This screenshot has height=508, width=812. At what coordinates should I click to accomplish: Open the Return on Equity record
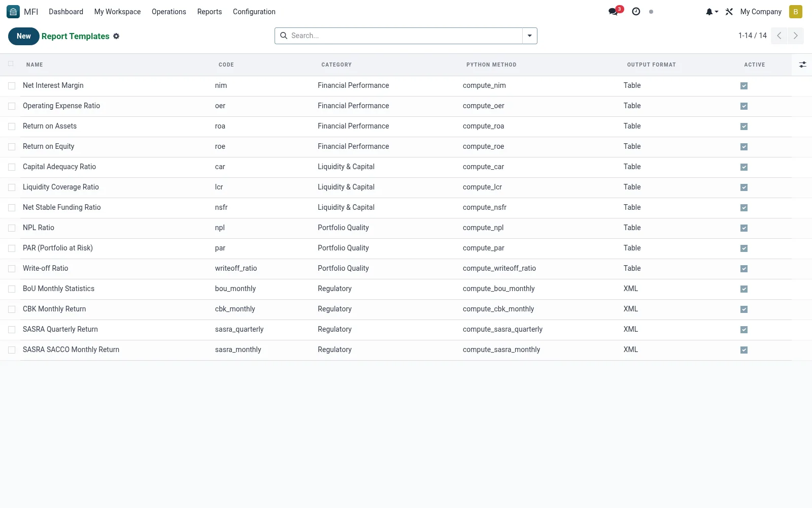tap(49, 146)
